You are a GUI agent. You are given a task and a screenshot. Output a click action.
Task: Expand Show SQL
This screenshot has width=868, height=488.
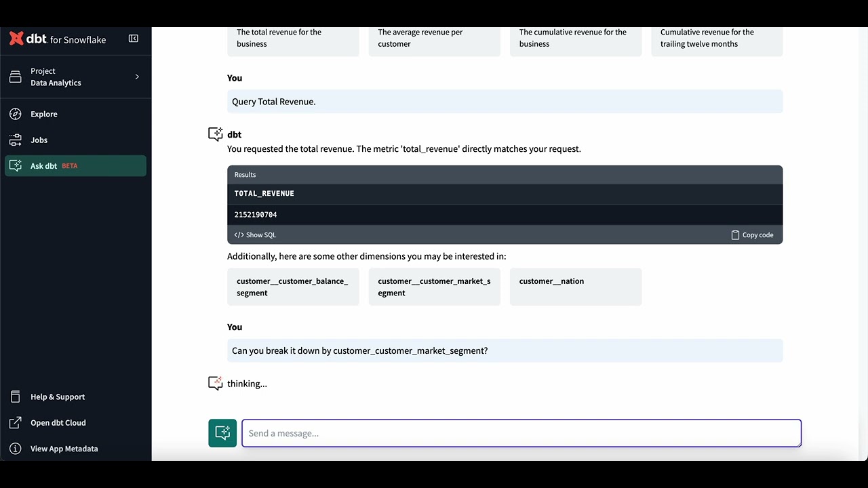(x=255, y=235)
